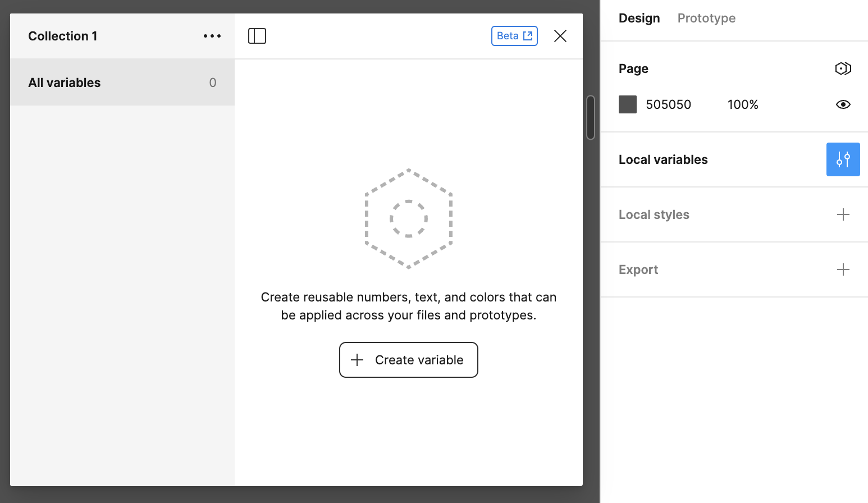This screenshot has height=503, width=868.
Task: Edit the 100% opacity field
Action: [742, 104]
